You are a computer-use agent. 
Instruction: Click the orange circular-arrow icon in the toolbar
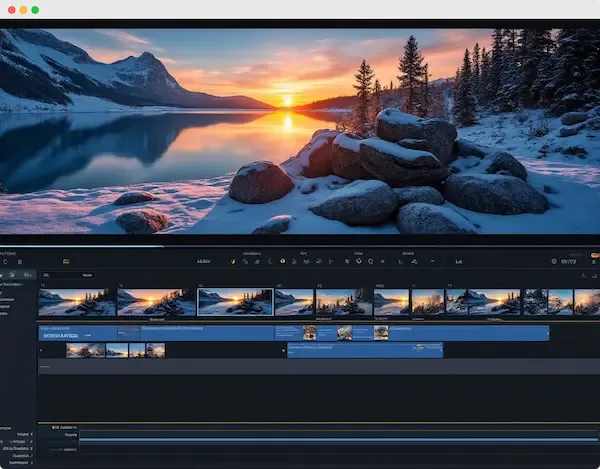coord(359,261)
